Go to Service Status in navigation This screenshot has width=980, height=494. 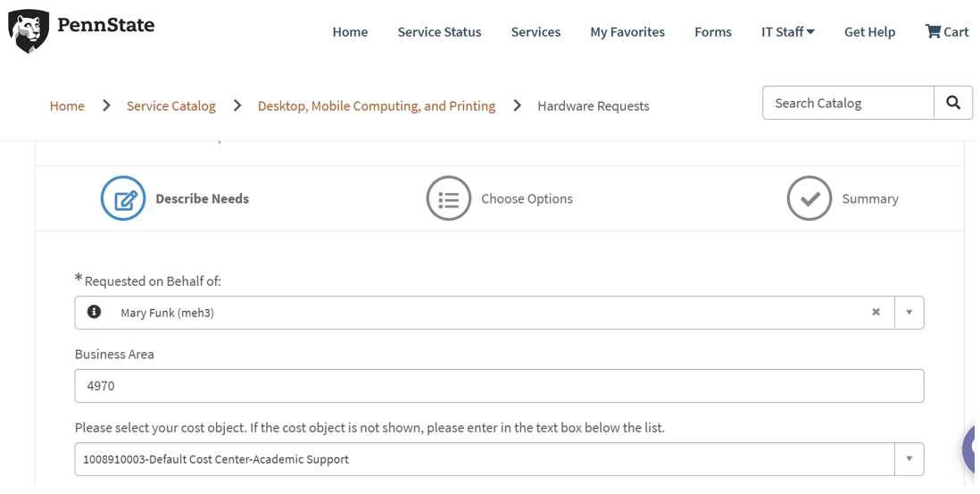point(439,31)
